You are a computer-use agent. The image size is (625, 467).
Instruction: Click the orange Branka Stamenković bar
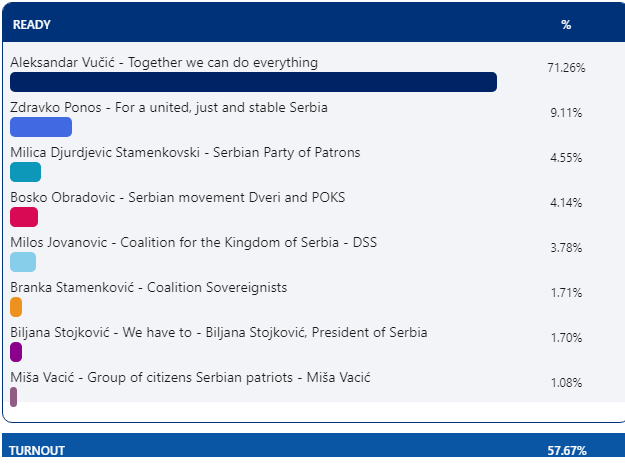16,307
